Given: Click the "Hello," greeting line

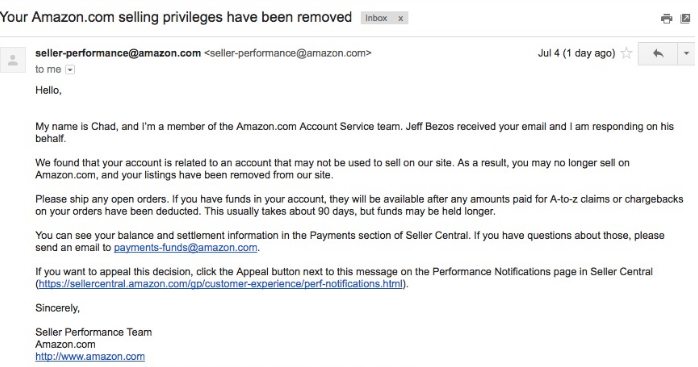Looking at the screenshot, I should [48, 90].
